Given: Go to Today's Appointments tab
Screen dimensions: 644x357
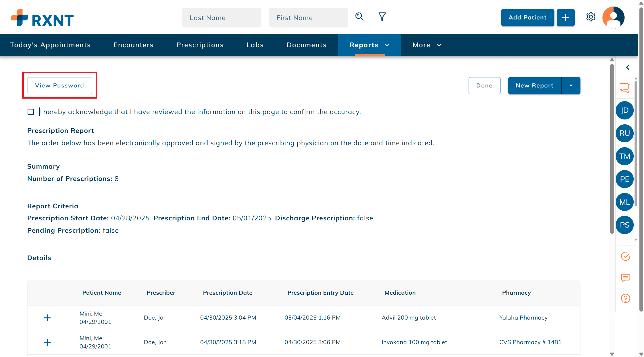Looking at the screenshot, I should [x=50, y=45].
